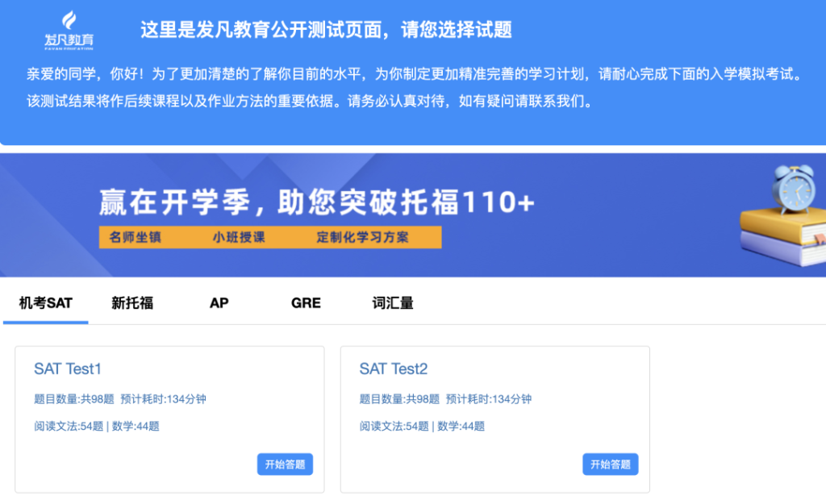Click SAT Test2 题目数量:共98题 text
This screenshot has width=826, height=504.
click(x=400, y=399)
